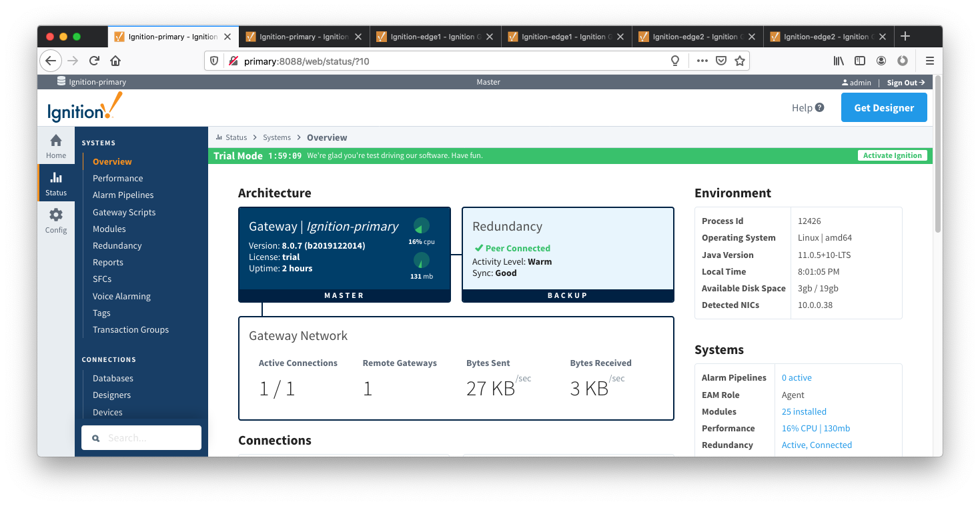Open Voice Alarming in the sidebar
Screen dimensions: 980x506
point(121,296)
